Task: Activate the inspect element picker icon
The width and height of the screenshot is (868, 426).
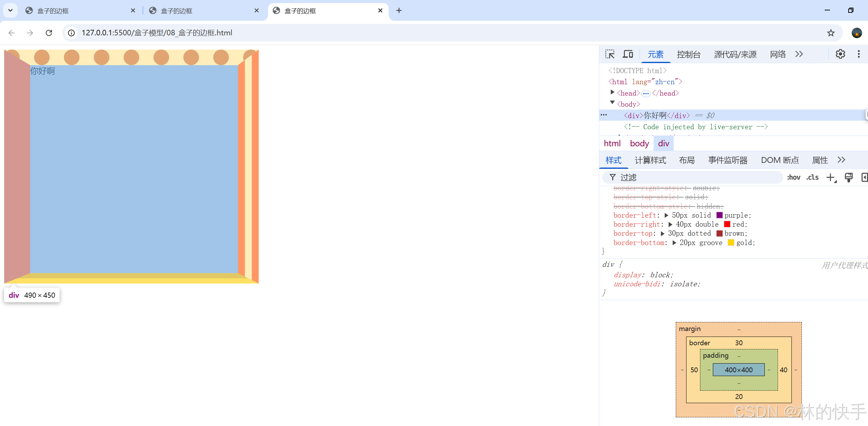Action: point(610,54)
